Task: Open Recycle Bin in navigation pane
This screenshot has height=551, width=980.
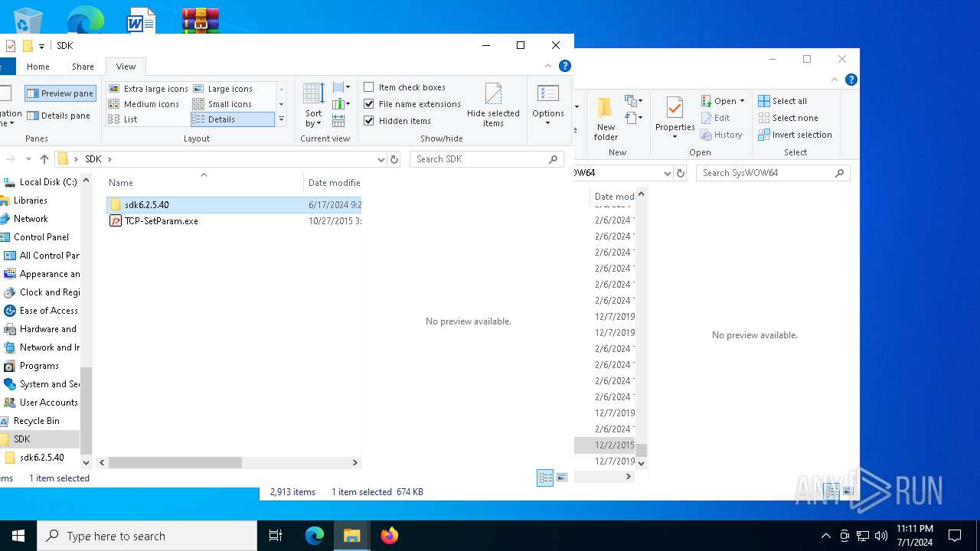Action: (36, 421)
